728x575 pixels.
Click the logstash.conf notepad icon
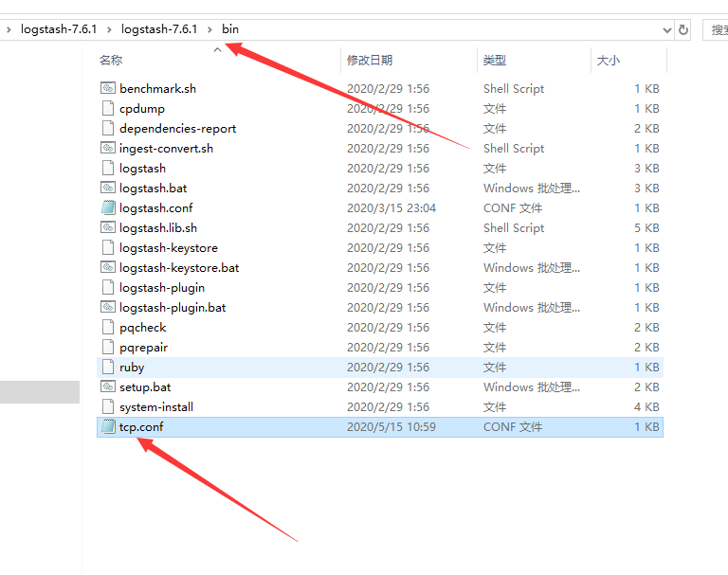pos(108,207)
